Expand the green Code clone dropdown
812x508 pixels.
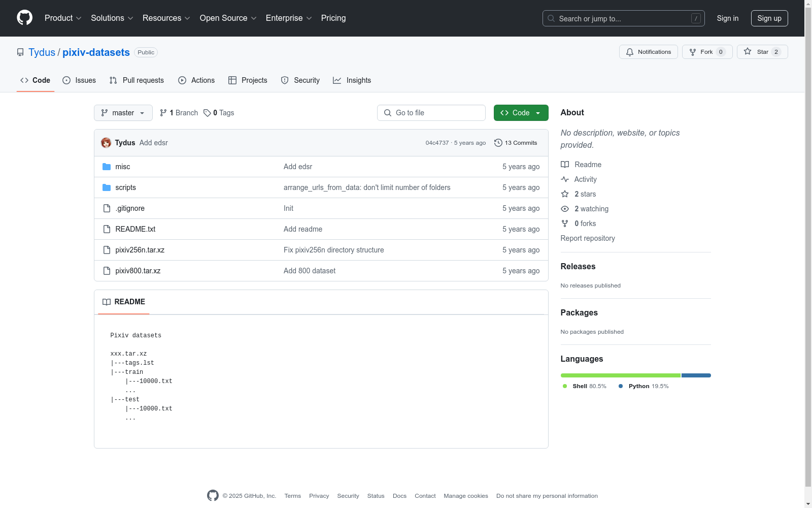pos(521,113)
